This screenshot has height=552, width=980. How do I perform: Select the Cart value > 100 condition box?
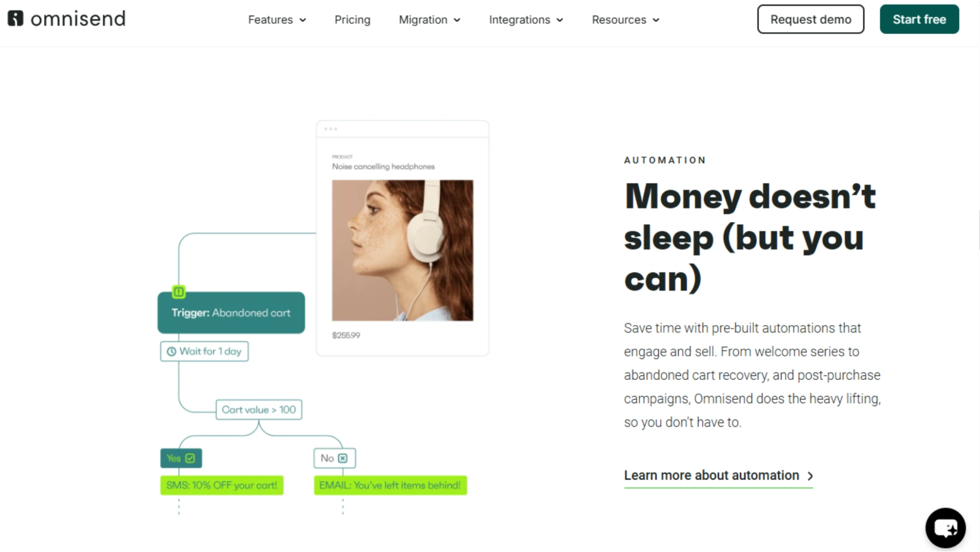coord(259,410)
